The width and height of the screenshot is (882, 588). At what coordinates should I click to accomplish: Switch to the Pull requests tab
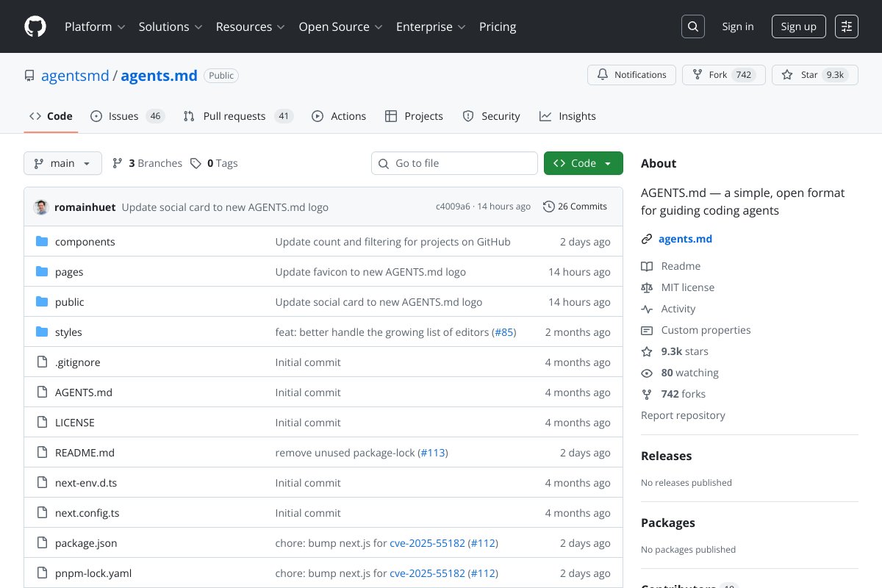pos(238,116)
